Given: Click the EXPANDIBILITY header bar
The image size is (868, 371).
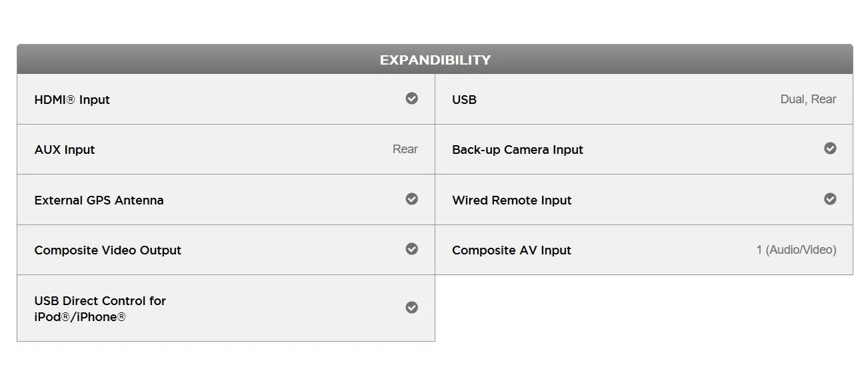Looking at the screenshot, I should coord(435,59).
